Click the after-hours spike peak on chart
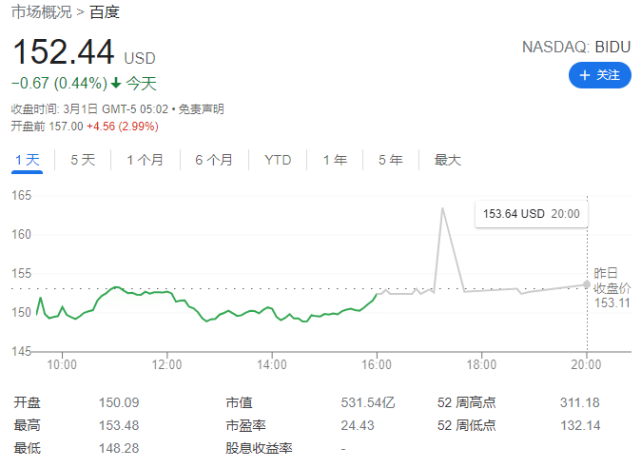 442,209
